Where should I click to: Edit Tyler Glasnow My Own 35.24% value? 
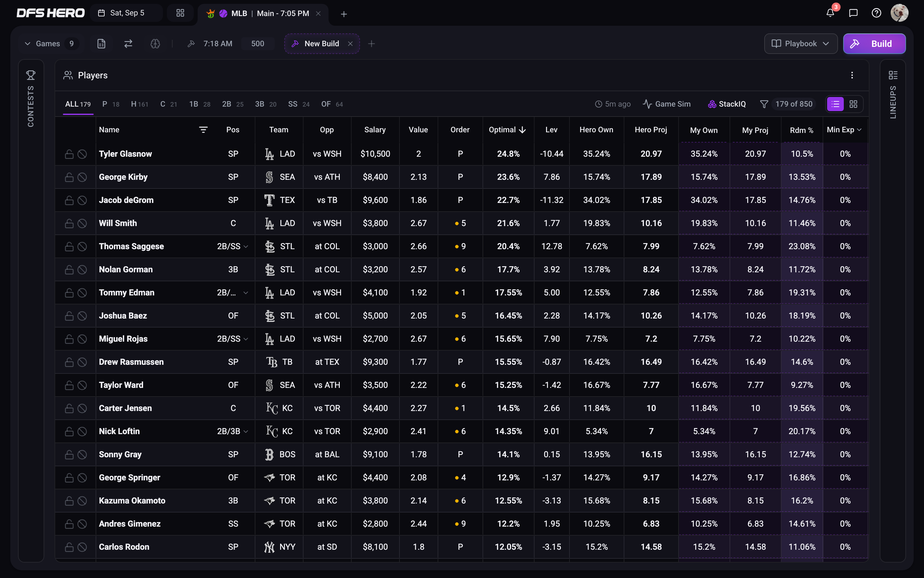(x=704, y=154)
